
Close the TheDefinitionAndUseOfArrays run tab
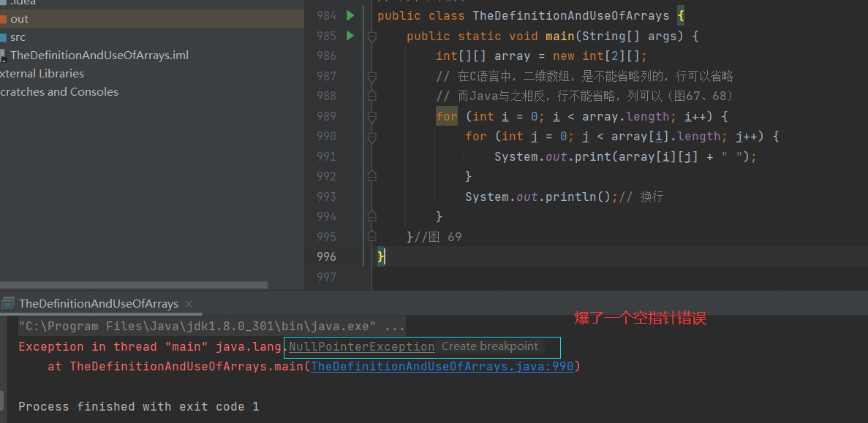tap(189, 304)
